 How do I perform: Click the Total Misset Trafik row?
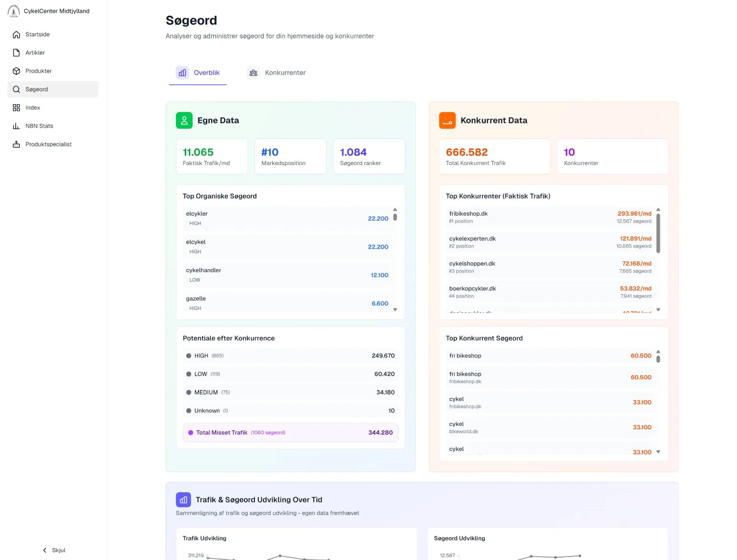[290, 433]
